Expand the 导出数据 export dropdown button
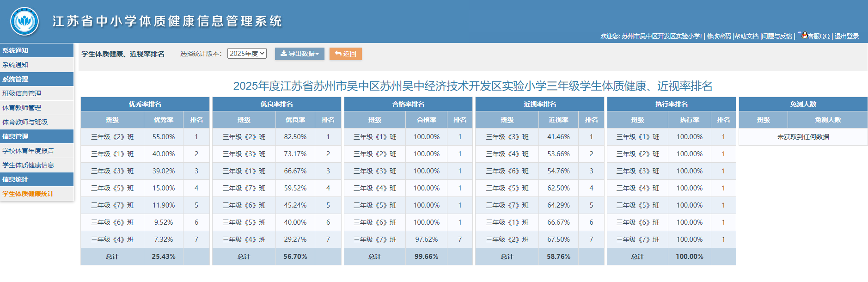Viewport: 868px width, 282px height. (x=300, y=54)
